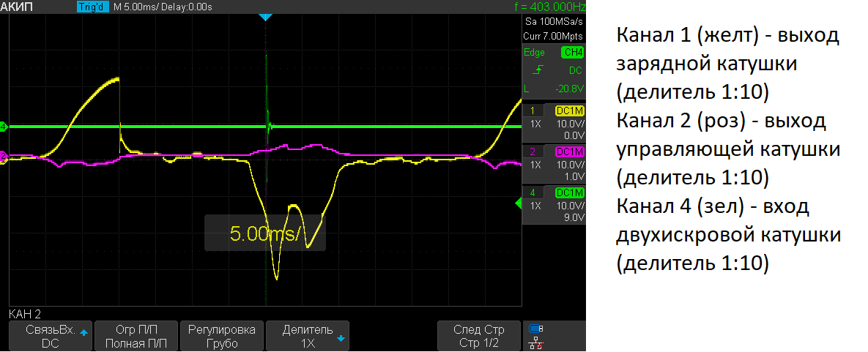Toggle the yellow channel 1 DC1M badge
The image size is (868, 352).
coord(570,111)
